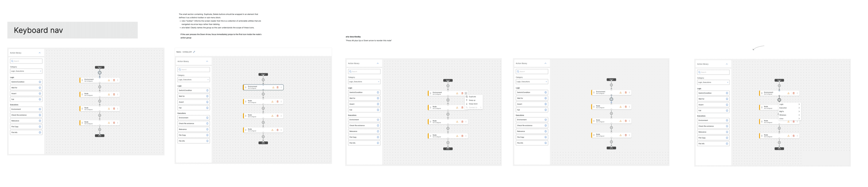Screen dimensions: 868x187
Task: Click Assert action in Logic popup frame
Action: pyautogui.click(x=713, y=105)
